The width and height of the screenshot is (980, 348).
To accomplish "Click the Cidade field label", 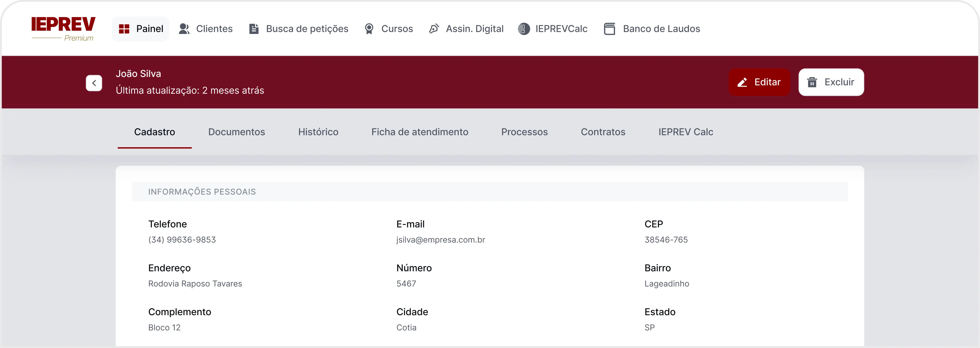I will click(412, 312).
